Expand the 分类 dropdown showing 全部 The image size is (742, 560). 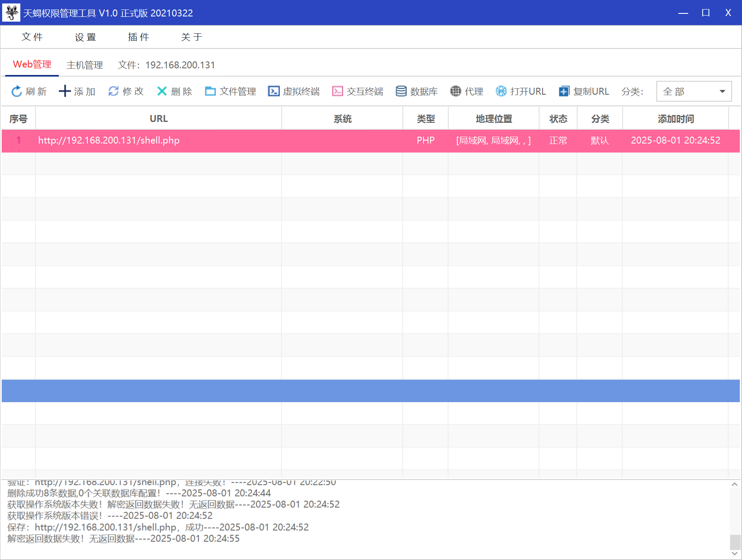(694, 91)
